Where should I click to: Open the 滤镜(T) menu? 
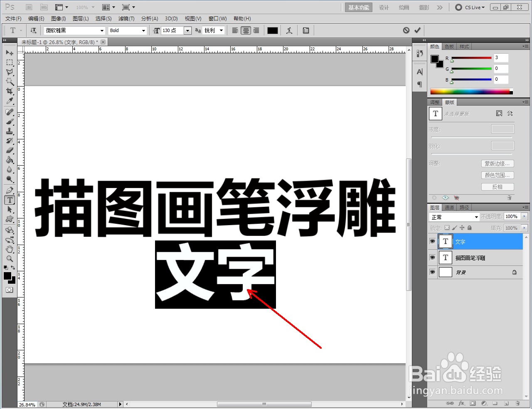126,19
